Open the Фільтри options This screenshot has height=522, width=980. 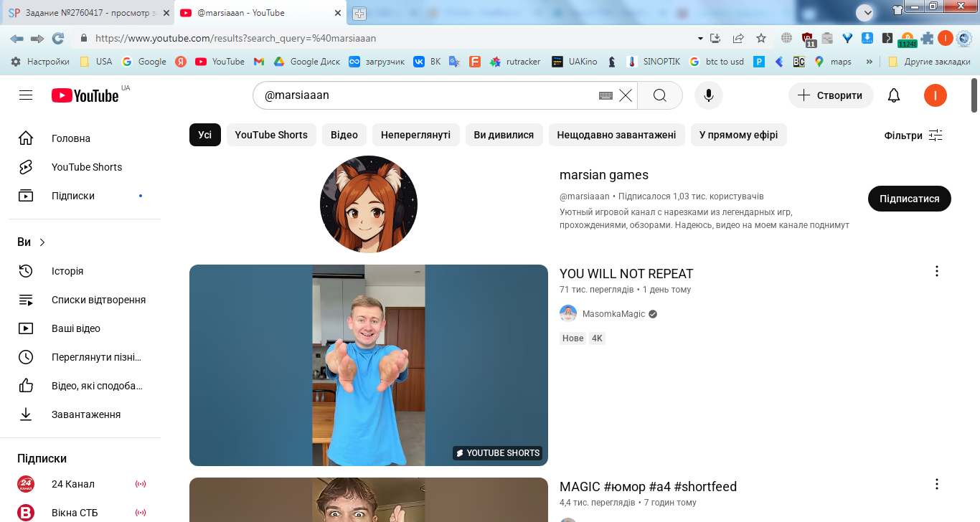point(913,136)
